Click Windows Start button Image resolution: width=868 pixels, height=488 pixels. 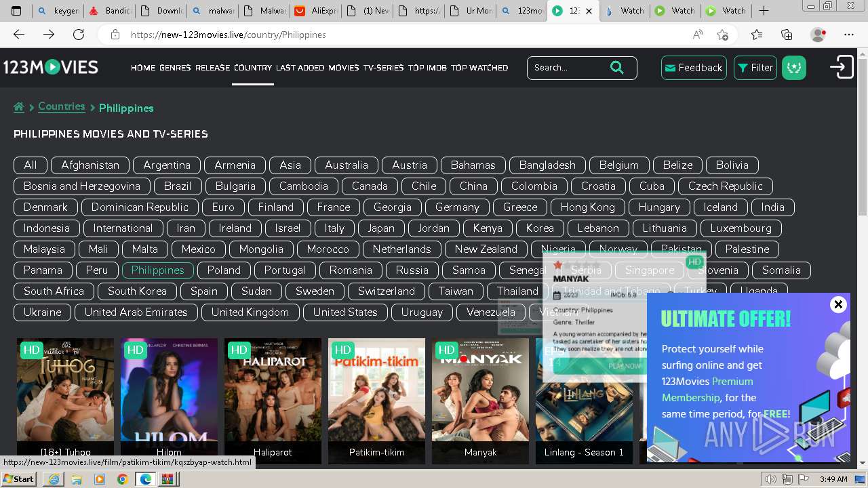pos(19,479)
